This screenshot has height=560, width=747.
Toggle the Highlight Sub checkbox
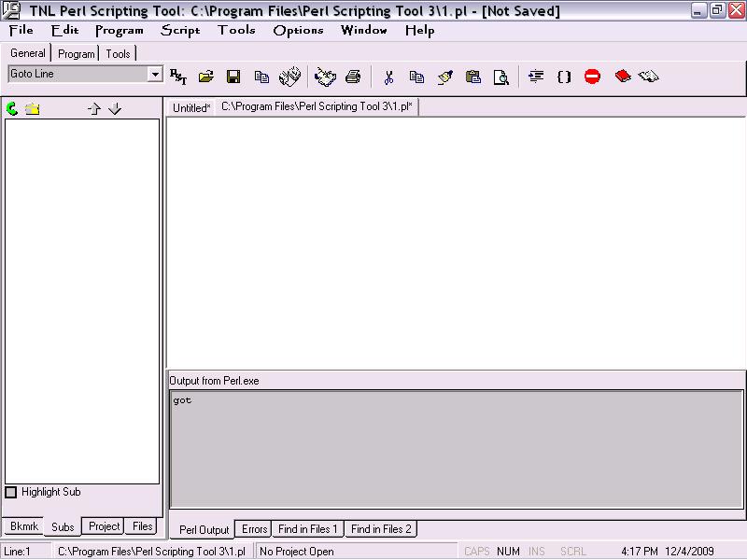point(11,492)
